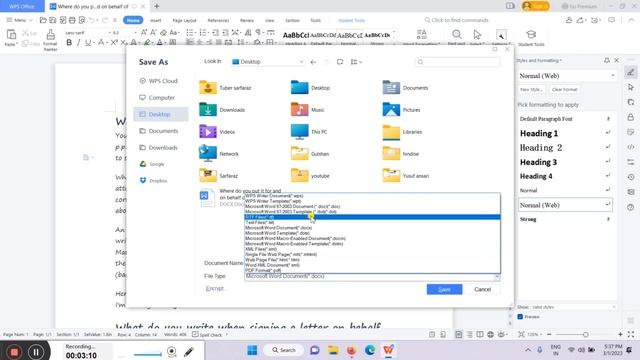
Task: Open the Gulshan folder
Action: tap(310, 154)
